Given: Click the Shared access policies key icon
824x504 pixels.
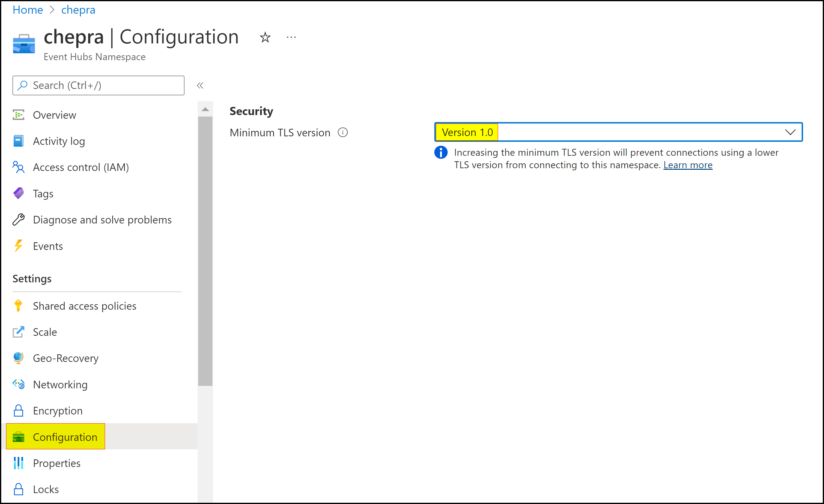Looking at the screenshot, I should 19,305.
